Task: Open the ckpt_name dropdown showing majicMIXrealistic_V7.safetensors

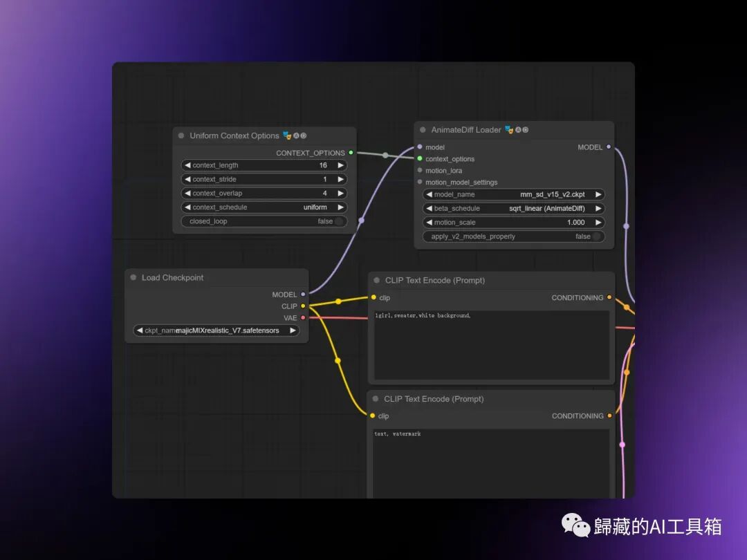Action: (x=216, y=330)
